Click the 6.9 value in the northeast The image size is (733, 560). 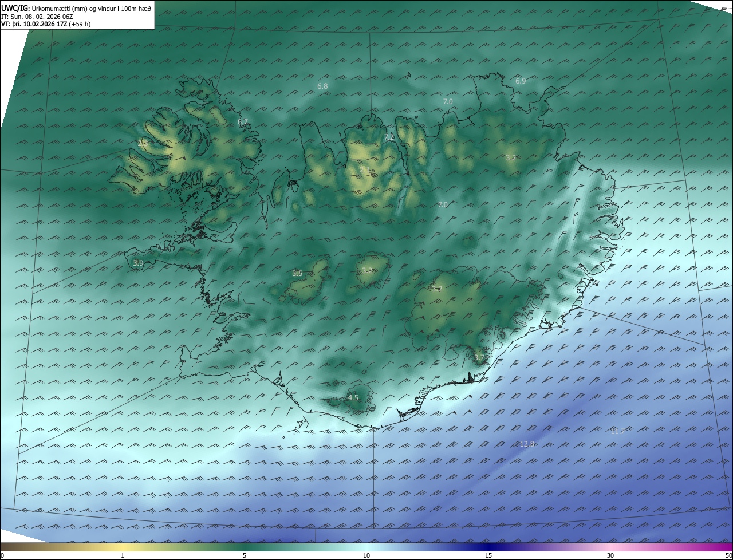coord(521,81)
